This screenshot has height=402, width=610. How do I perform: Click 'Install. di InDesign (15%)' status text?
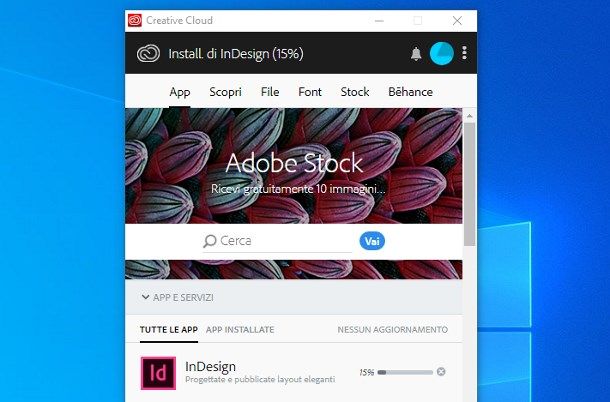[x=236, y=53]
